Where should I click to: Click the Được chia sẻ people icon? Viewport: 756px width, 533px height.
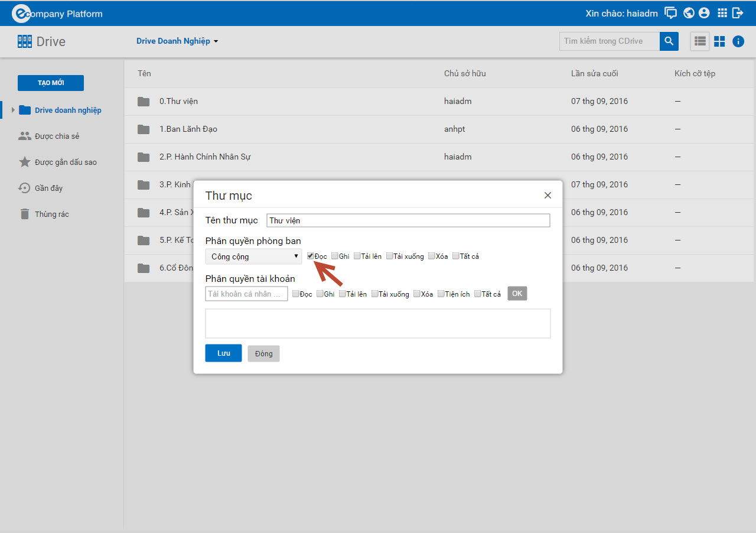click(24, 136)
